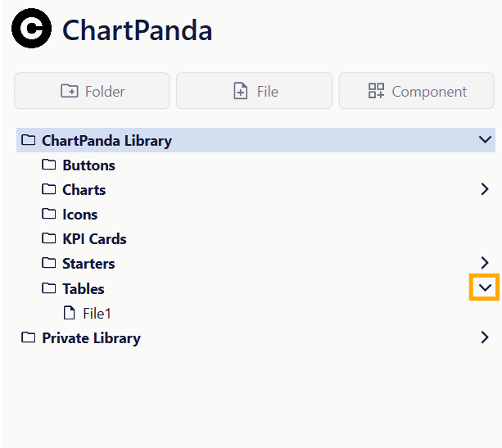Click the Private Library folder icon
502x448 pixels.
pyautogui.click(x=29, y=337)
